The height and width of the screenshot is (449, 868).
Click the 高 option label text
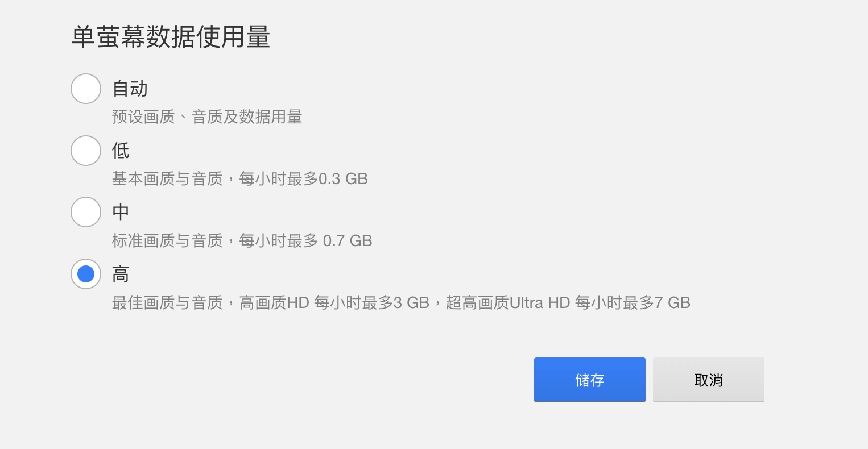pos(121,275)
